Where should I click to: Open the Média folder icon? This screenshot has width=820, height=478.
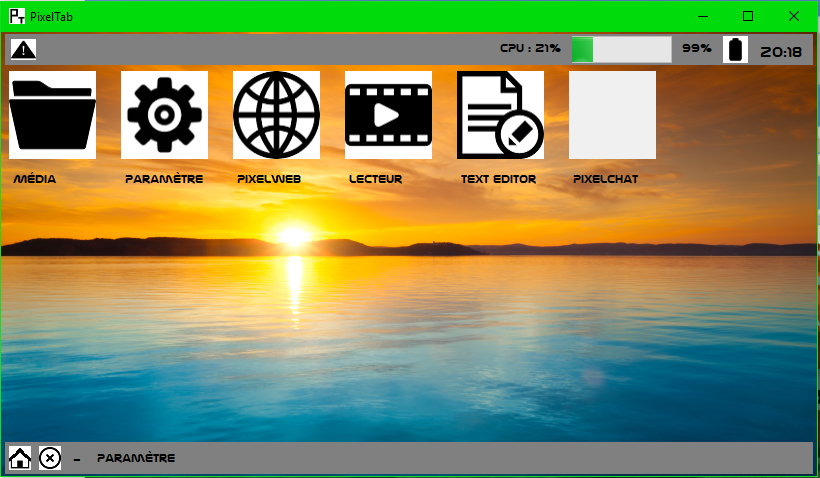click(x=52, y=115)
